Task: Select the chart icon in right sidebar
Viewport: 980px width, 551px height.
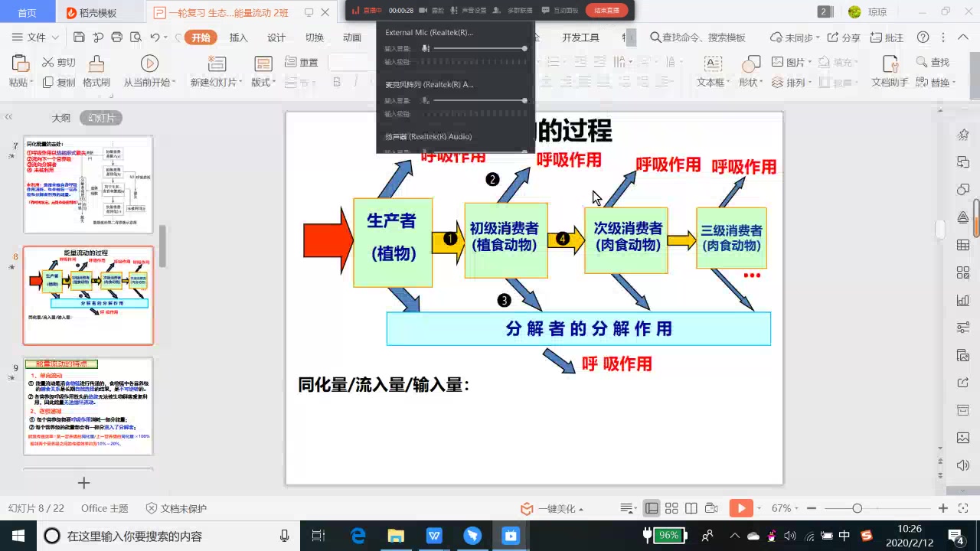Action: tap(963, 300)
